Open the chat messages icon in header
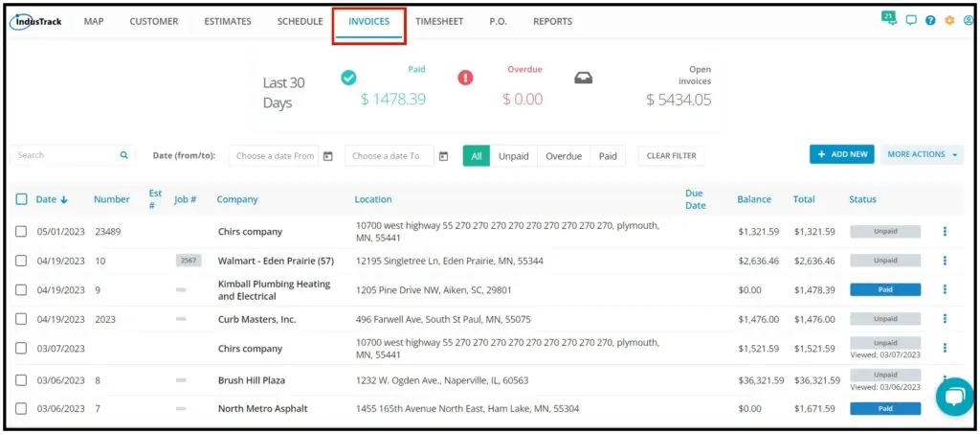The height and width of the screenshot is (434, 980). [x=911, y=21]
